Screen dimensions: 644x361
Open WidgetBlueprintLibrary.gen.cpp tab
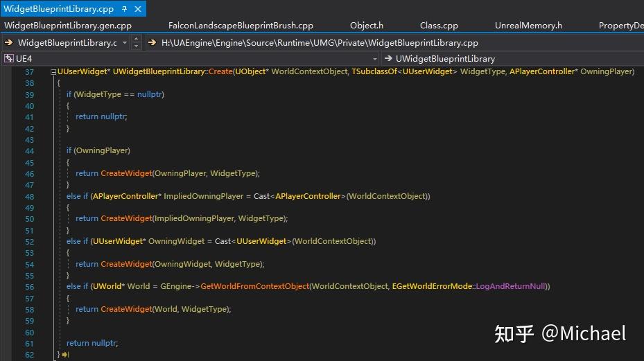68,26
